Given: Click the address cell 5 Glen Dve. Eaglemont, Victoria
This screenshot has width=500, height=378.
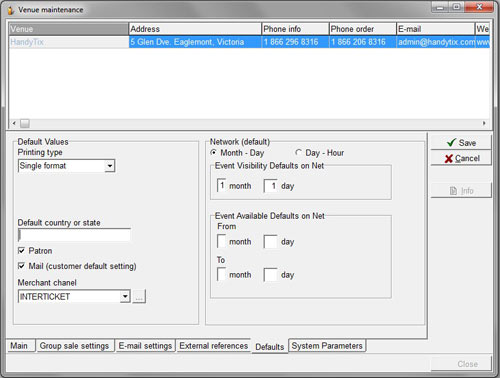Looking at the screenshot, I should (x=195, y=42).
